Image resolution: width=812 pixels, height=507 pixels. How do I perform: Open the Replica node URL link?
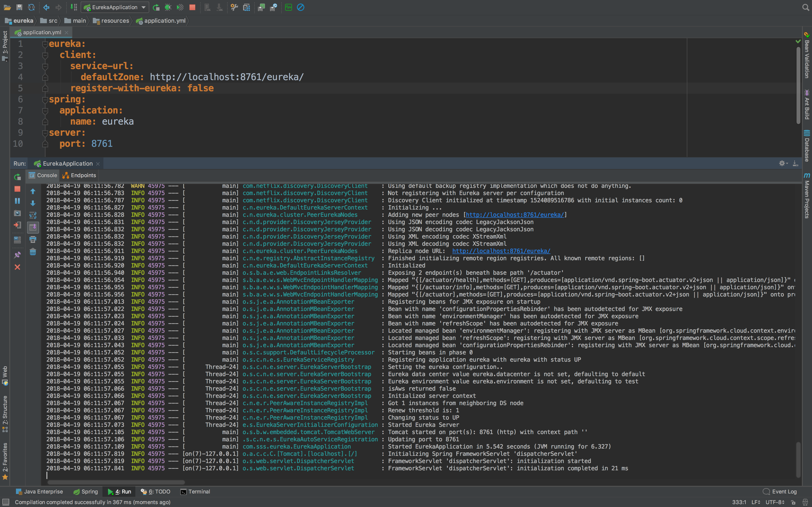(x=501, y=251)
